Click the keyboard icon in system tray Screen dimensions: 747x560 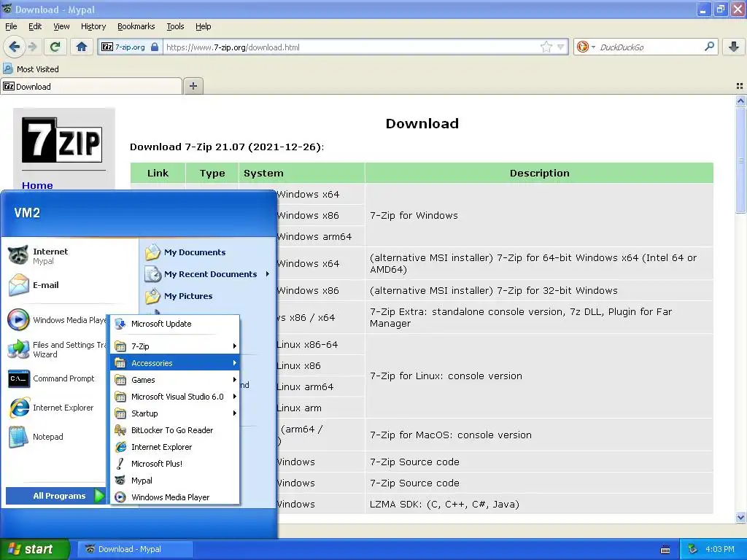click(x=665, y=550)
